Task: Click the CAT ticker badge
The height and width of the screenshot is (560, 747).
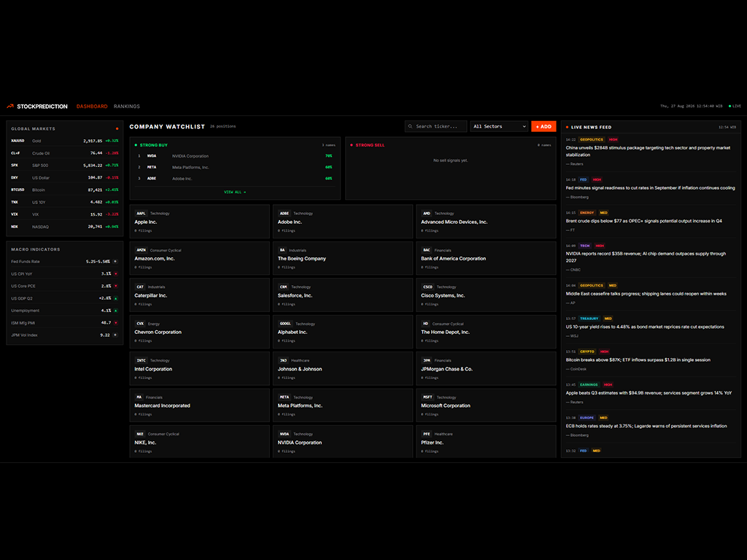Action: (140, 287)
